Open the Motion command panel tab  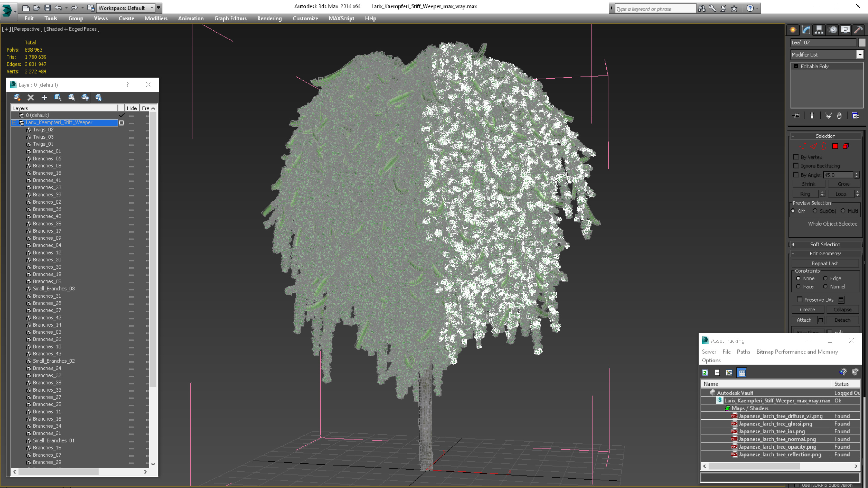click(x=833, y=30)
